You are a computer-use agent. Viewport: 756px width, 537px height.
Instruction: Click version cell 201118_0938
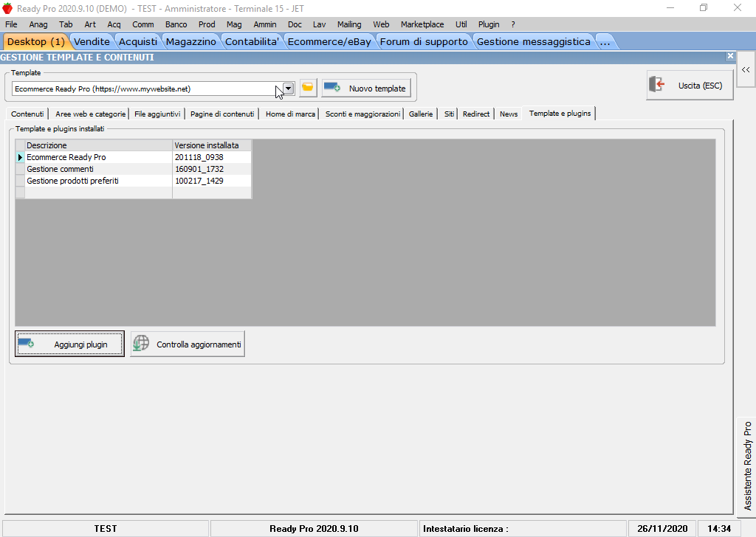click(x=212, y=157)
